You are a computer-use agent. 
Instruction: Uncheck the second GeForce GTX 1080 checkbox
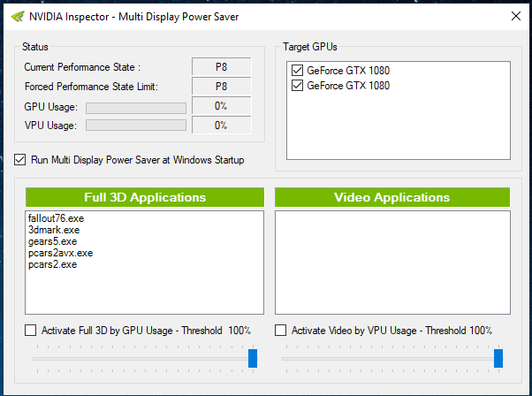[297, 85]
